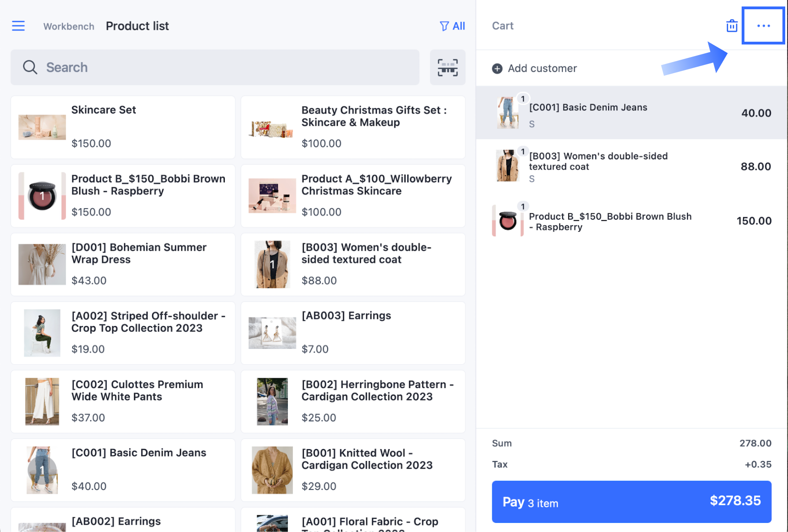Pick the [AB003] Earrings product
This screenshot has height=532, width=788.
(353, 333)
